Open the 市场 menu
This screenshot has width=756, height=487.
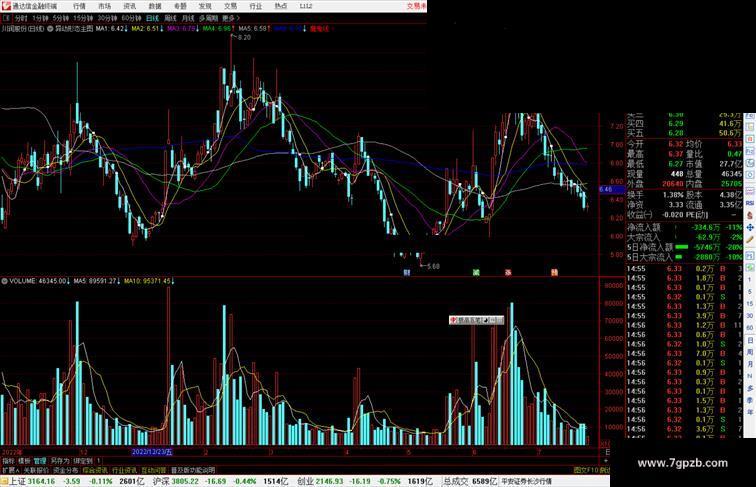[x=104, y=6]
